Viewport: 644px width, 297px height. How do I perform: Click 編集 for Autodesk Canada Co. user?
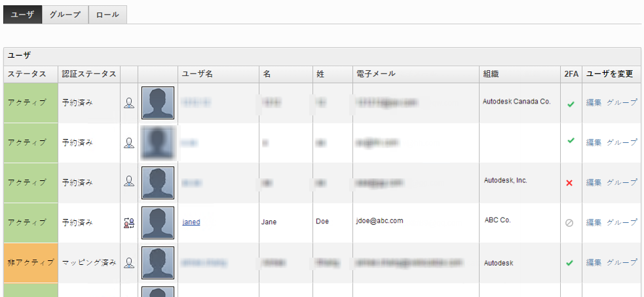point(594,102)
